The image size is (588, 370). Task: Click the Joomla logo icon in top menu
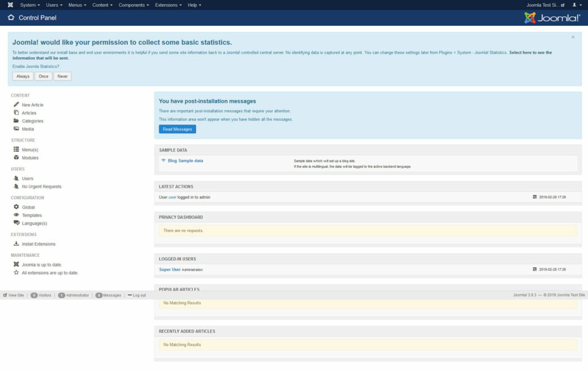pos(10,5)
